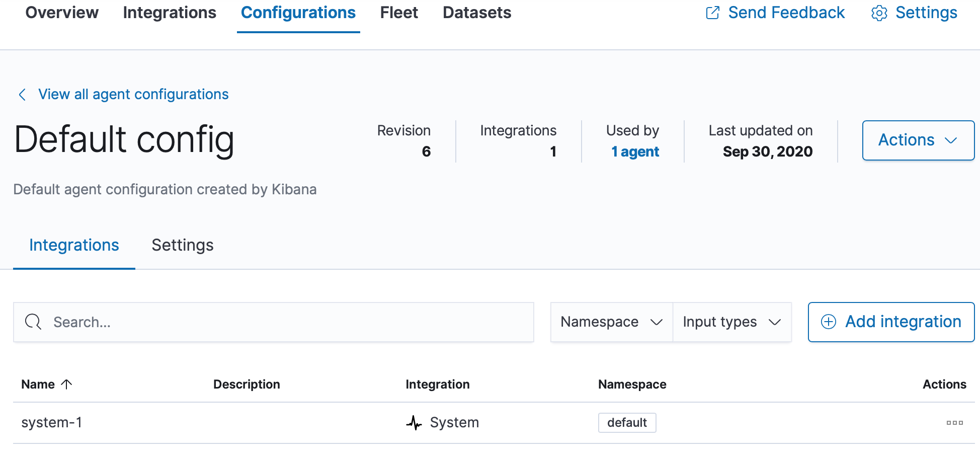Click the sort arrow on the Name column
This screenshot has width=980, height=457.
click(x=66, y=384)
